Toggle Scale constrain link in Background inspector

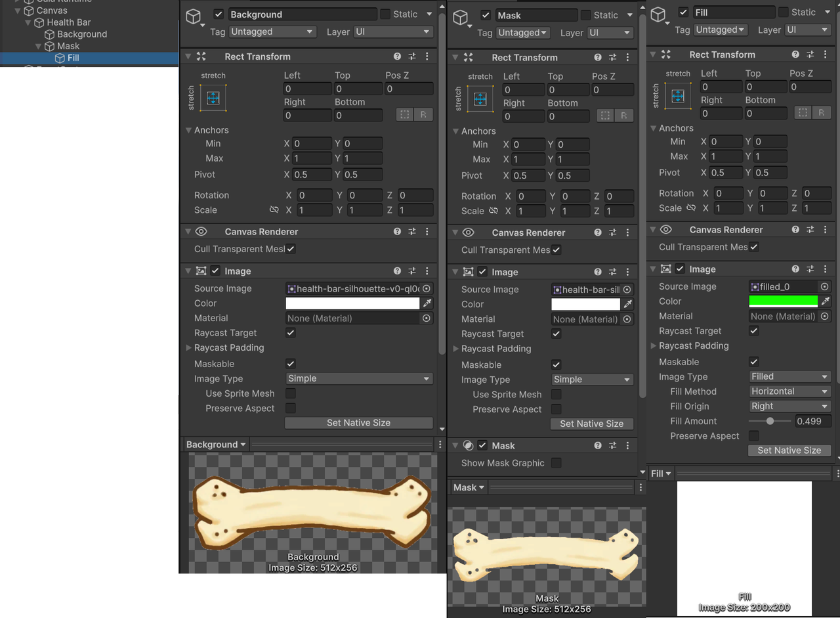click(274, 210)
